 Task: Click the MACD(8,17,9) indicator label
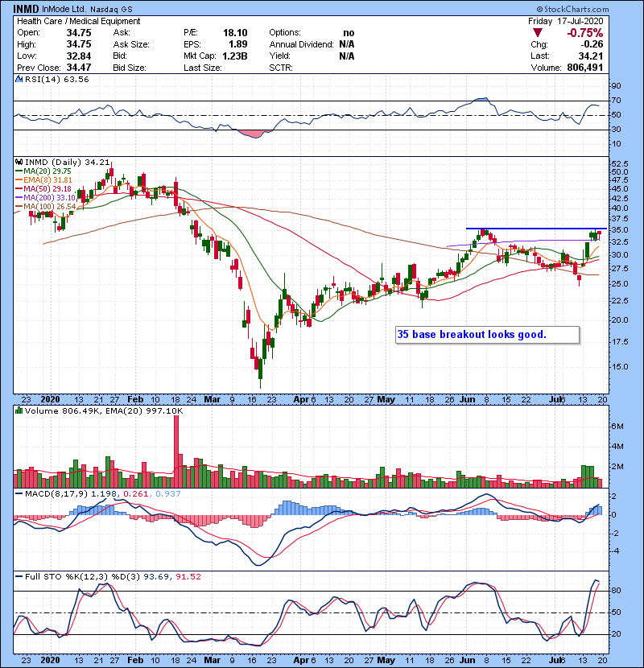56,494
